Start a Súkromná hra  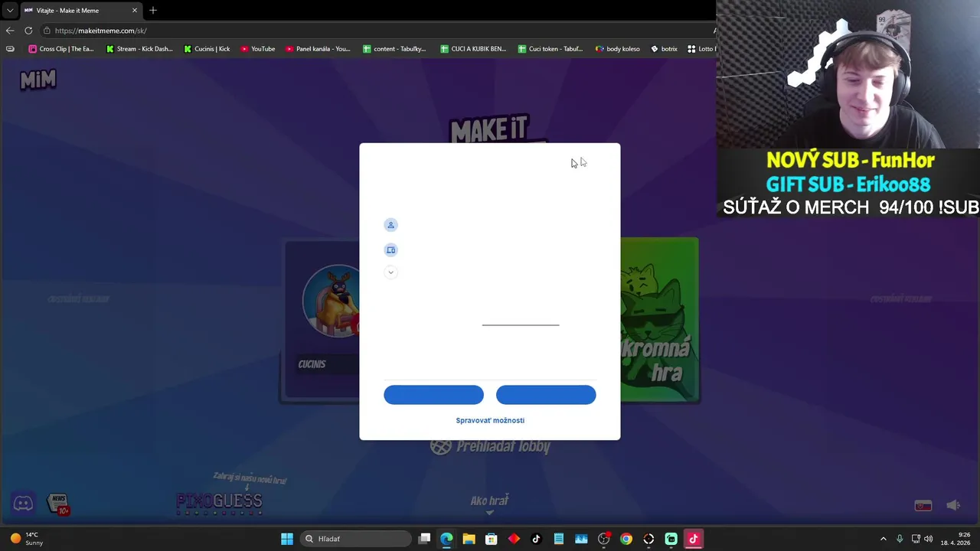click(x=659, y=320)
